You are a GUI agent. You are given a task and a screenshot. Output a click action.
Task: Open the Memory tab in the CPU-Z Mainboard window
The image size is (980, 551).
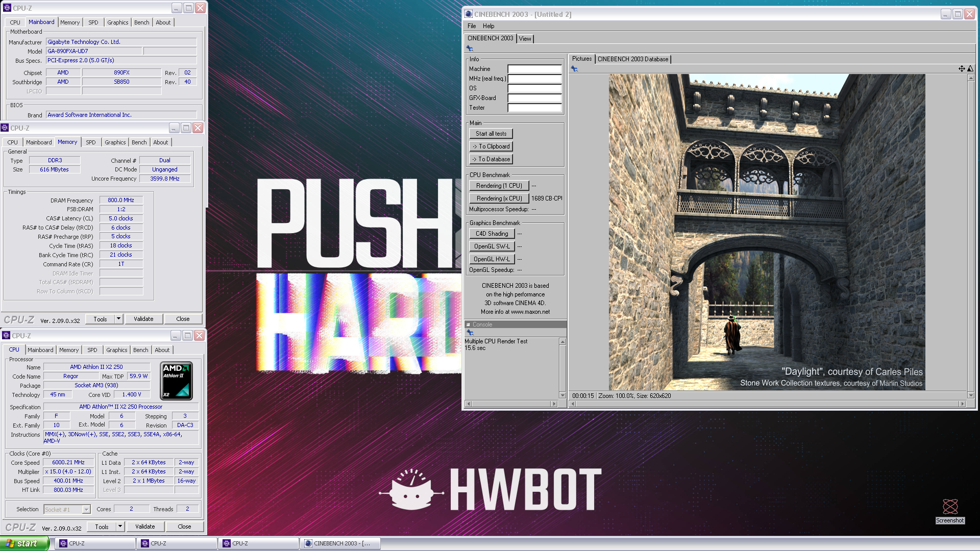(x=70, y=22)
